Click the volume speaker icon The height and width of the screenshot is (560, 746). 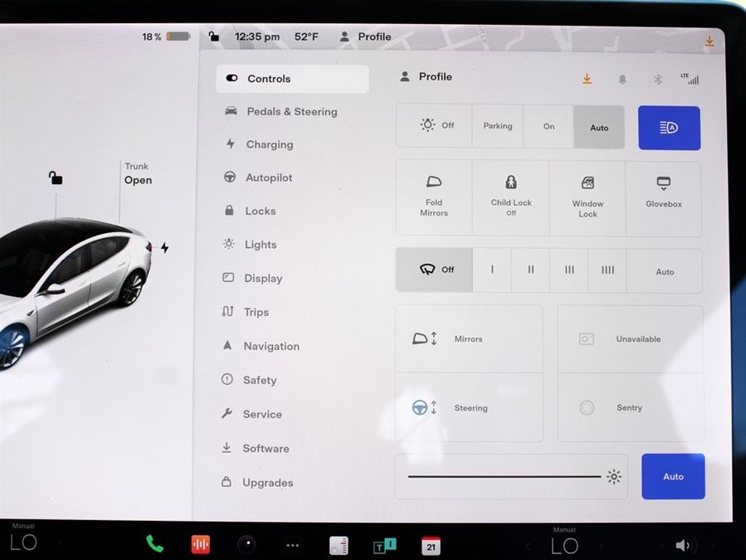(682, 545)
